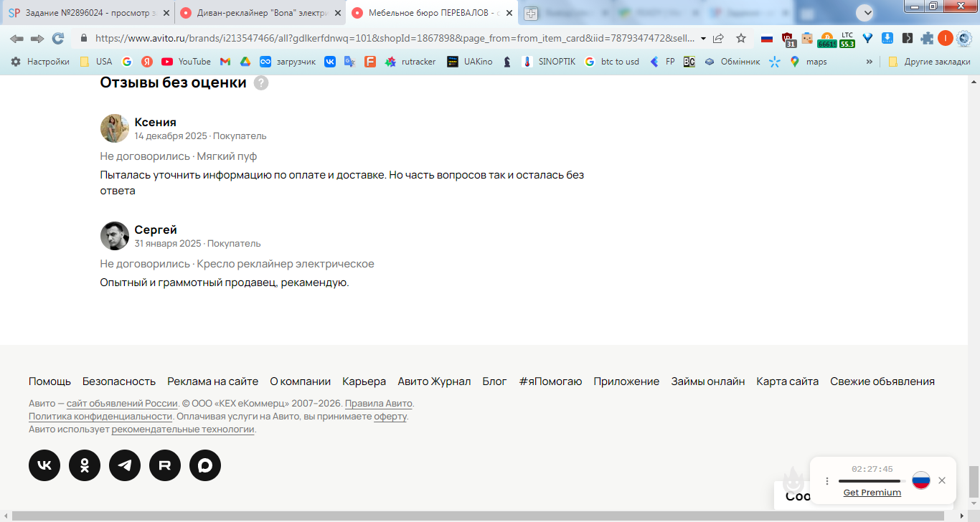Click the blue funnel extension icon
This screenshot has width=980, height=522.
tap(867, 39)
